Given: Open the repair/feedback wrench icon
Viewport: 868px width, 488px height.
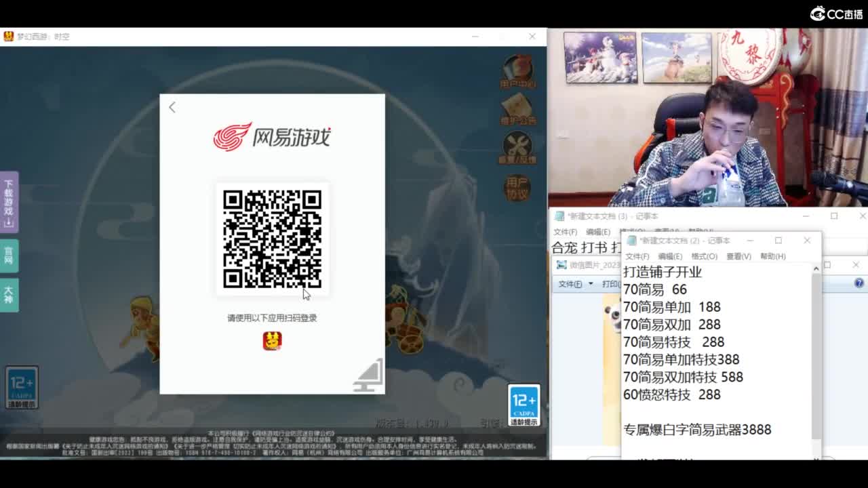Looking at the screenshot, I should click(x=518, y=148).
